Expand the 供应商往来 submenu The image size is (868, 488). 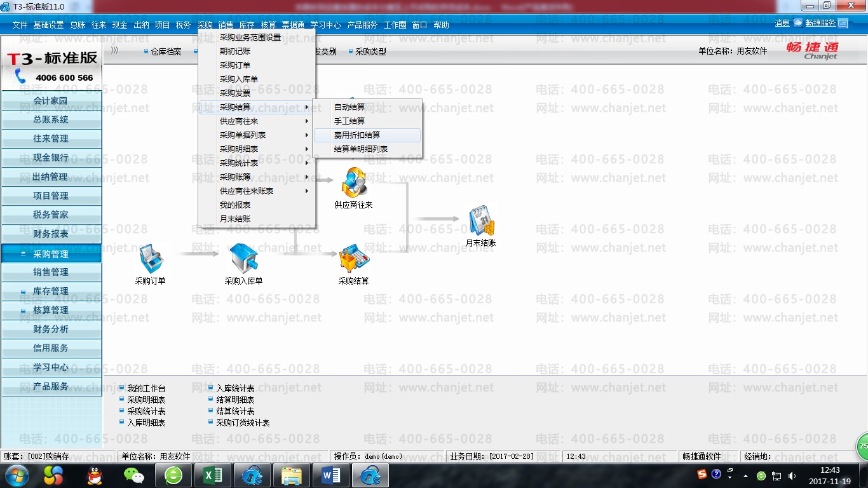(x=257, y=121)
